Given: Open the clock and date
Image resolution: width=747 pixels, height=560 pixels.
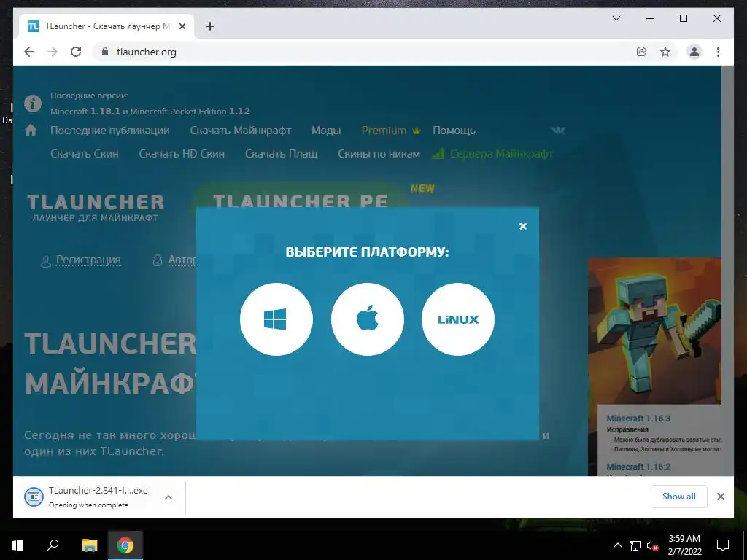Looking at the screenshot, I should [x=684, y=545].
